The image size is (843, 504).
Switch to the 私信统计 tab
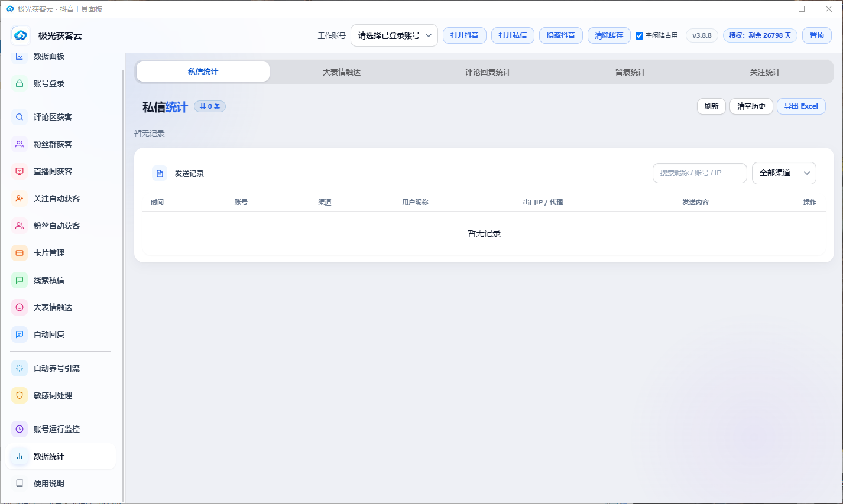pyautogui.click(x=203, y=71)
